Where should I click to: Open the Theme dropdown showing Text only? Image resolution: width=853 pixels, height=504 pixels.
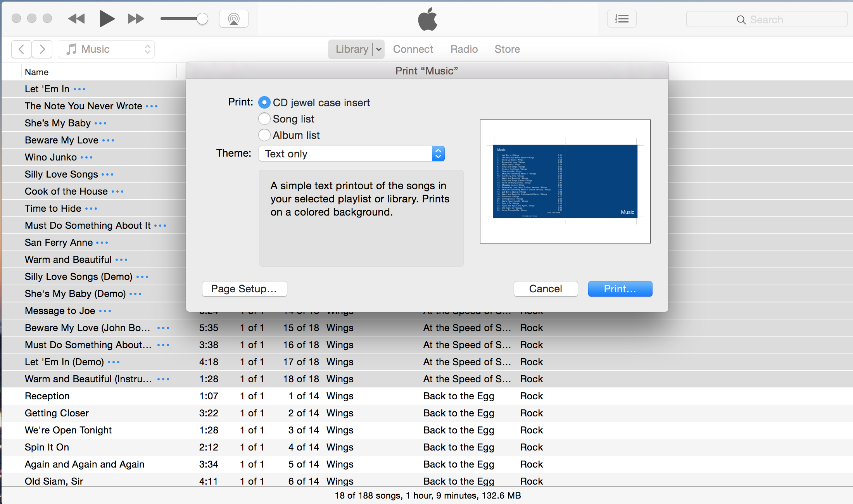coord(351,154)
